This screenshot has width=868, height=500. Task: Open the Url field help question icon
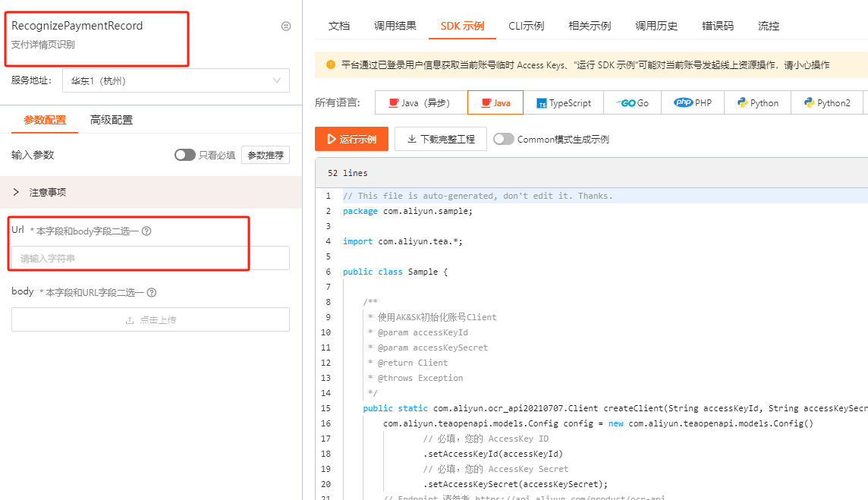pyautogui.click(x=146, y=231)
